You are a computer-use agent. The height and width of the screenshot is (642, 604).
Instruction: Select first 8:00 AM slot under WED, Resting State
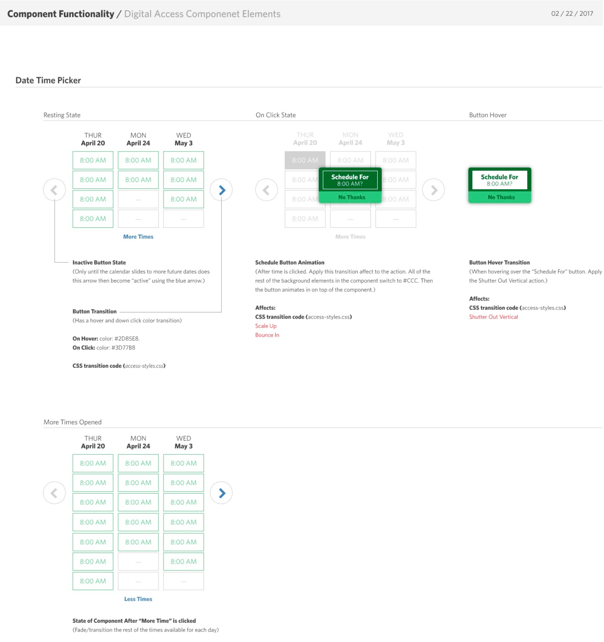point(183,160)
